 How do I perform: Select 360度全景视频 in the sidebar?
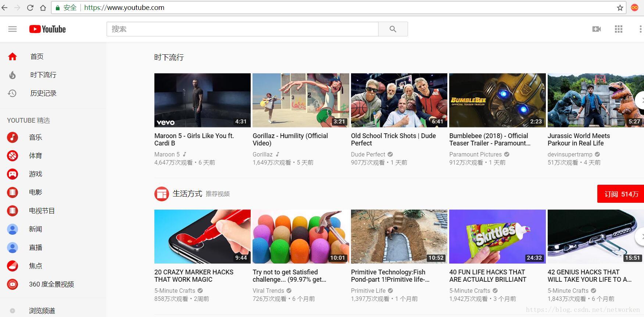(x=51, y=284)
